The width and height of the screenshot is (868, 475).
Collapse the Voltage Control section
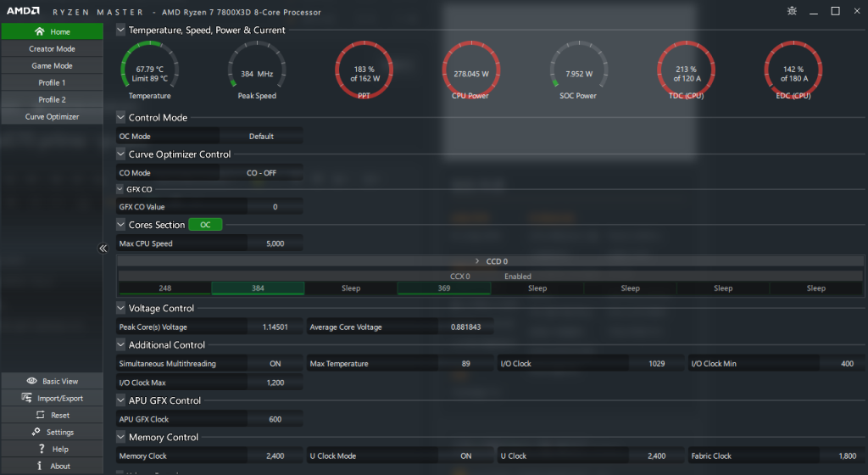tap(120, 309)
